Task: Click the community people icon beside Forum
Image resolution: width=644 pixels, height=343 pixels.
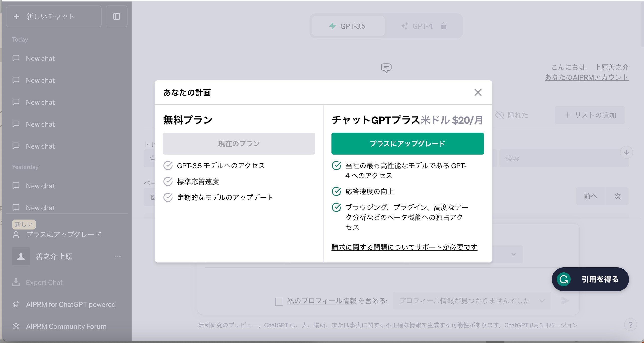Action: tap(16, 326)
